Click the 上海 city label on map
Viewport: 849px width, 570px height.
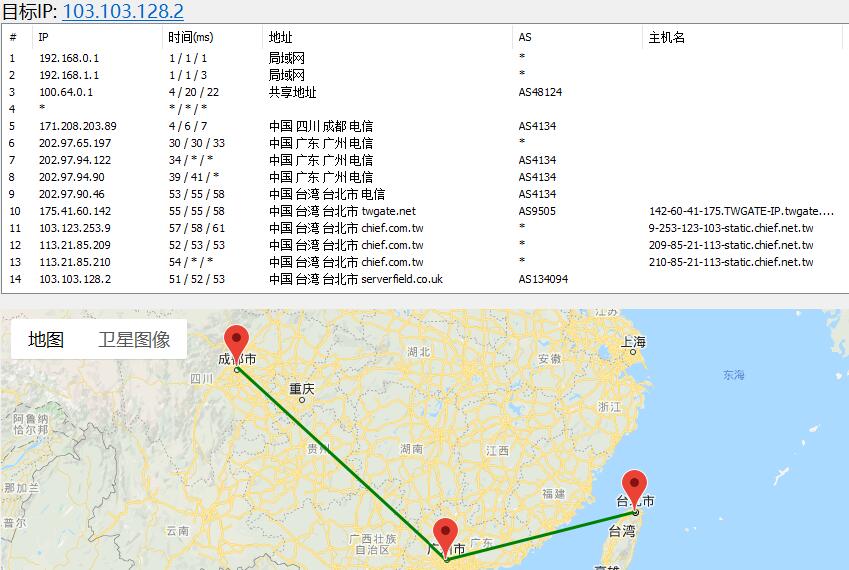[x=633, y=342]
